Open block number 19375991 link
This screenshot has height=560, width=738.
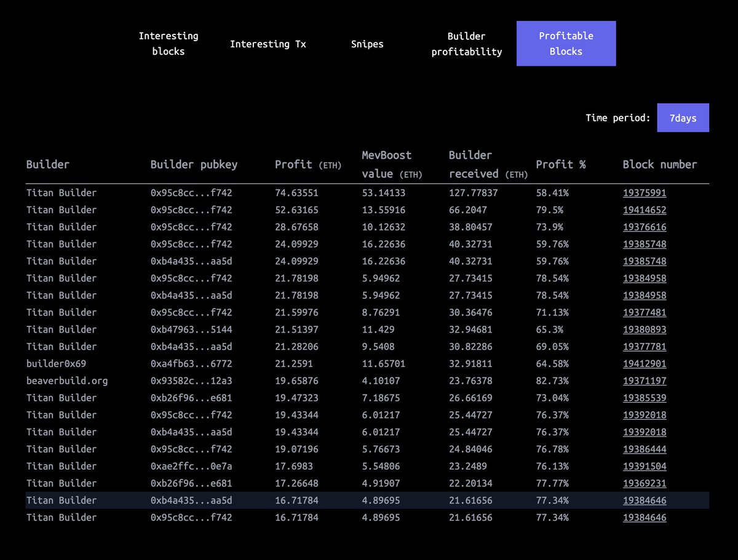tap(645, 193)
